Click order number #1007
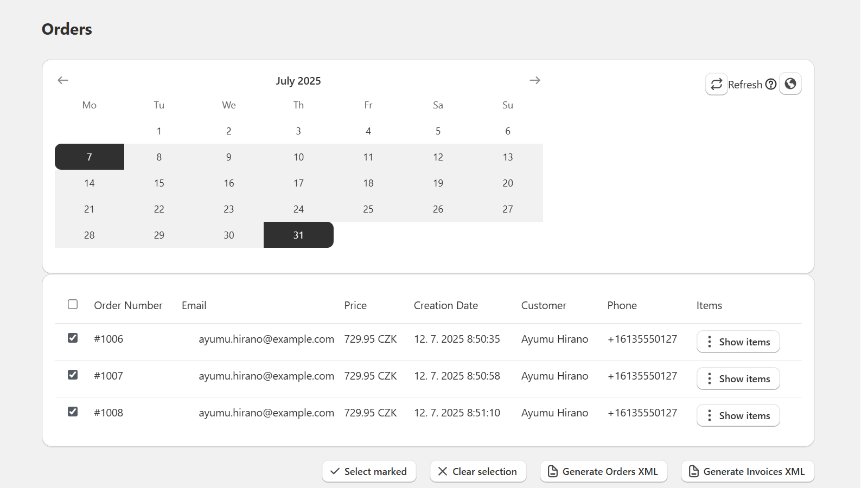The image size is (868, 488). (108, 376)
